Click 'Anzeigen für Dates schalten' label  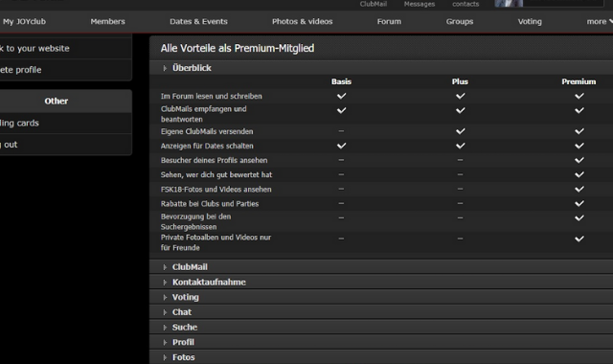(207, 146)
